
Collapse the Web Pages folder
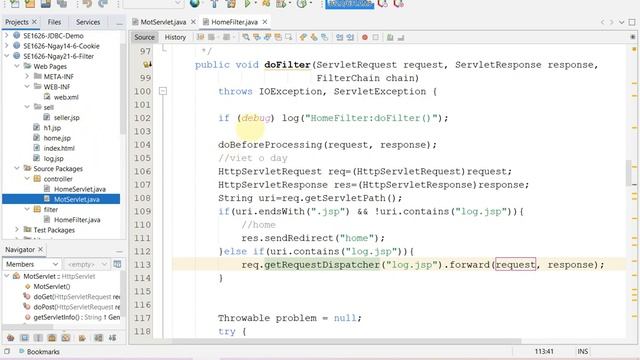point(17,66)
